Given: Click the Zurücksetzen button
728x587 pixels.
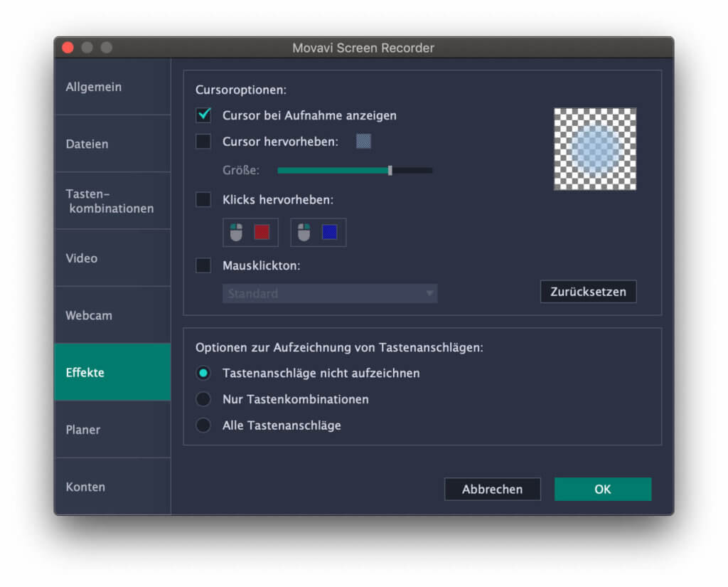Looking at the screenshot, I should click(x=588, y=292).
